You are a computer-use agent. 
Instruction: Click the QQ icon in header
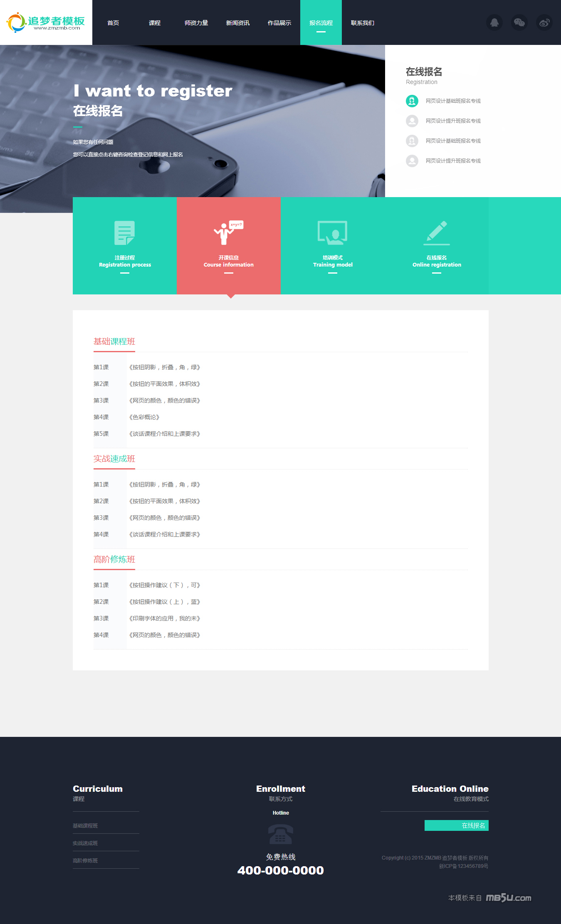pyautogui.click(x=494, y=22)
